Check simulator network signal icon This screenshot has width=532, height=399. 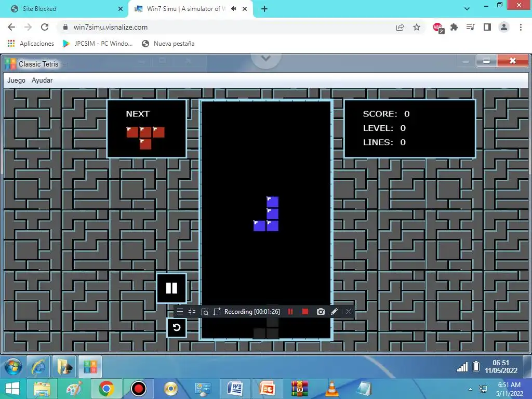pos(462,367)
